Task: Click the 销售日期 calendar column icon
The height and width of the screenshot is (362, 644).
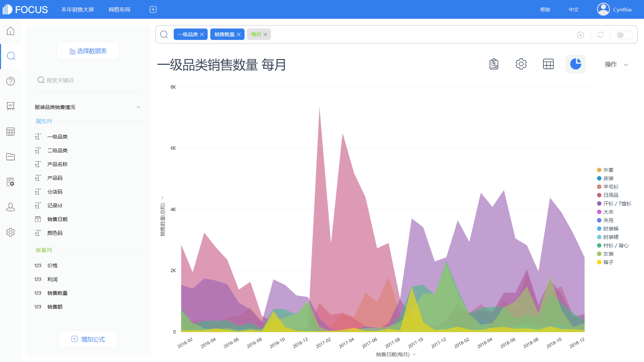Action: (x=38, y=219)
